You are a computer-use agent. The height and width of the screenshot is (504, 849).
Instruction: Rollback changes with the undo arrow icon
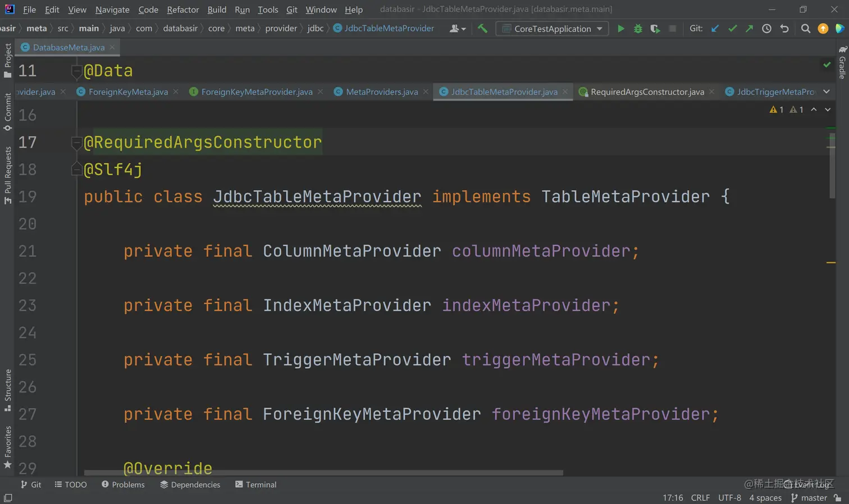point(784,29)
